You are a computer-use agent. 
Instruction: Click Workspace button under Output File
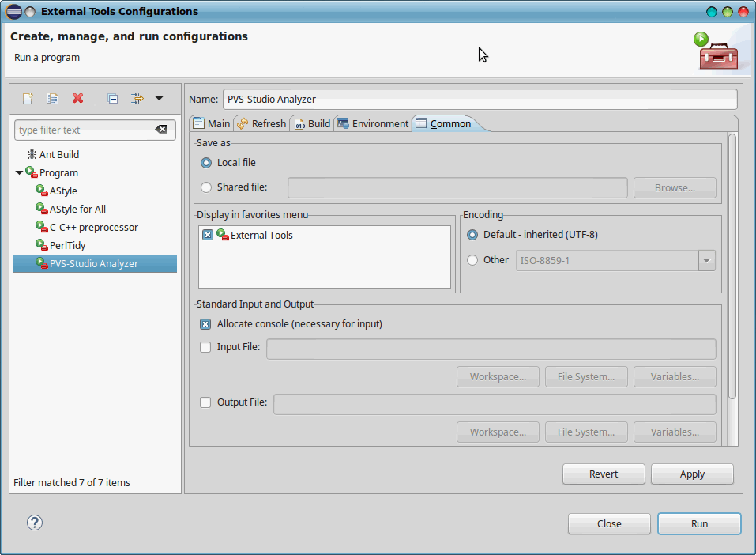(x=498, y=432)
